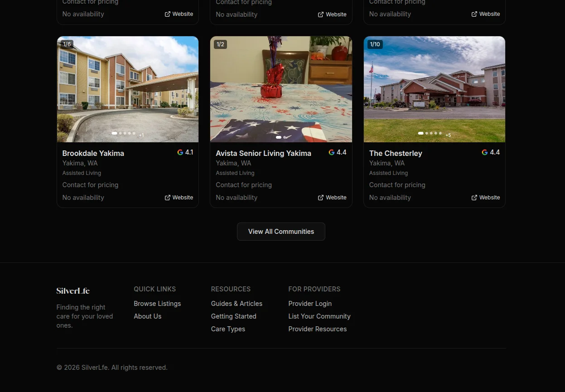The image size is (565, 392).
Task: Click Google rating icon on Brookdale Yakima
Action: point(180,152)
